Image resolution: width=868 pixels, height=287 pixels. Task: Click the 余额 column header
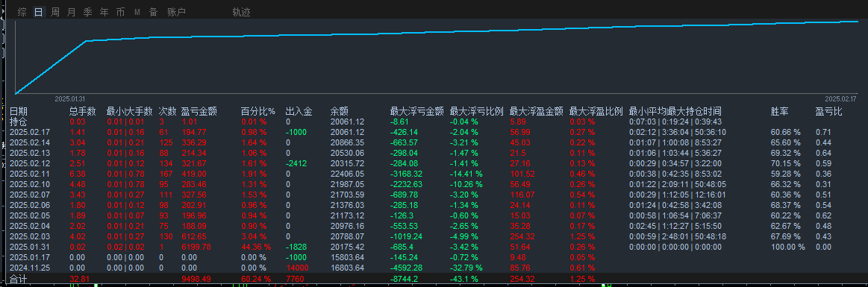point(340,111)
